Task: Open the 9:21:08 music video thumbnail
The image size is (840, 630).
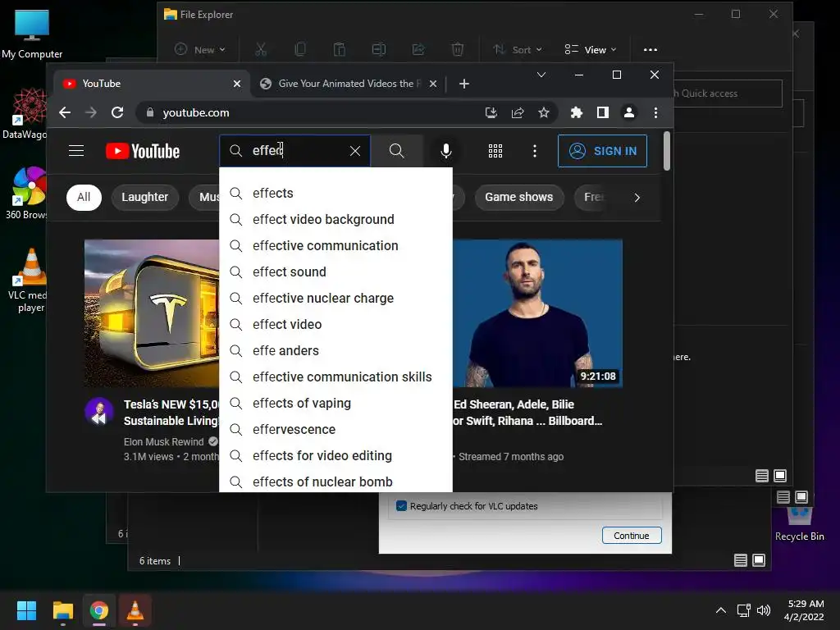Action: (537, 313)
